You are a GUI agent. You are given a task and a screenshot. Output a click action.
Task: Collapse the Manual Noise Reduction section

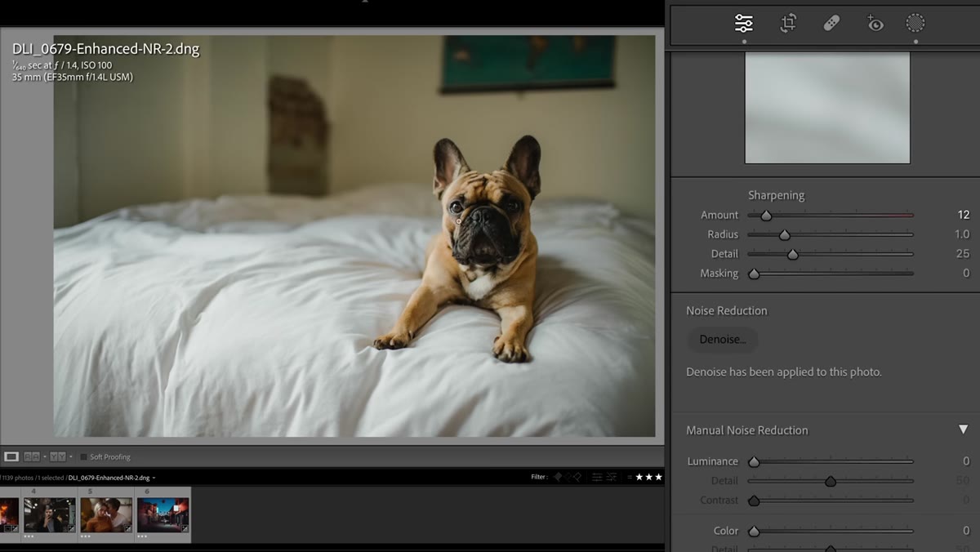click(963, 430)
